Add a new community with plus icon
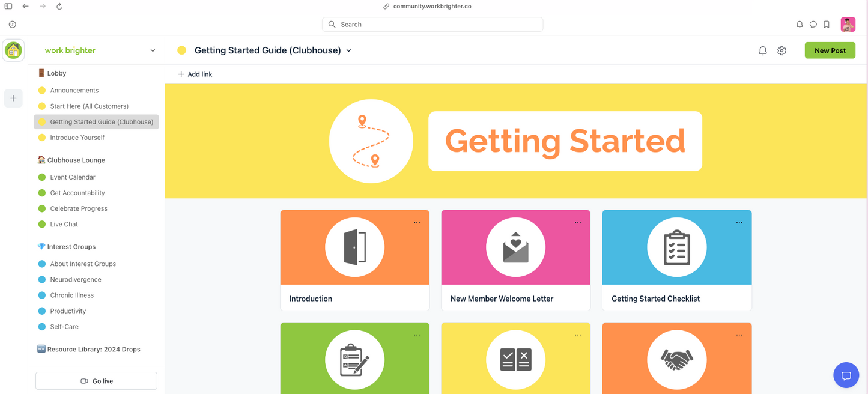868x394 pixels. coord(13,98)
